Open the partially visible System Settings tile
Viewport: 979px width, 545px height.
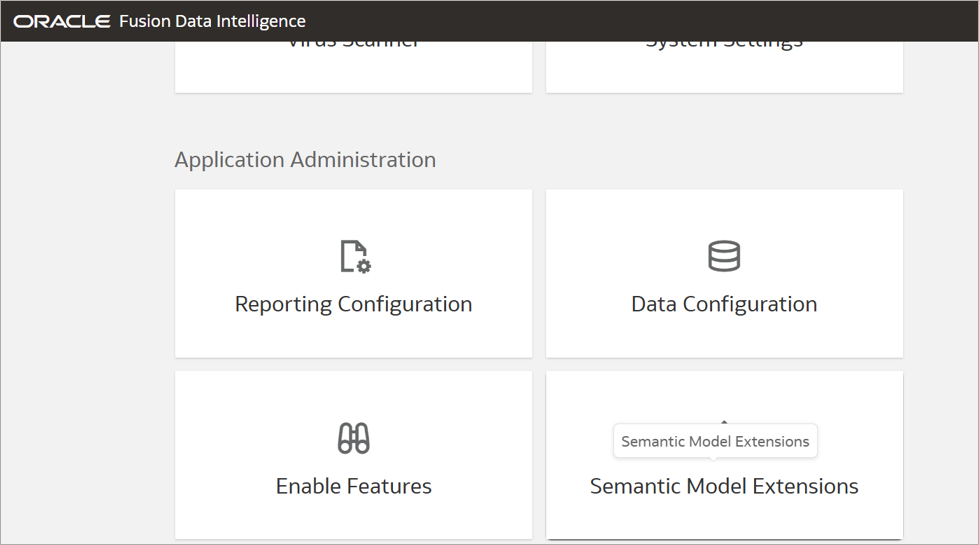click(x=724, y=66)
